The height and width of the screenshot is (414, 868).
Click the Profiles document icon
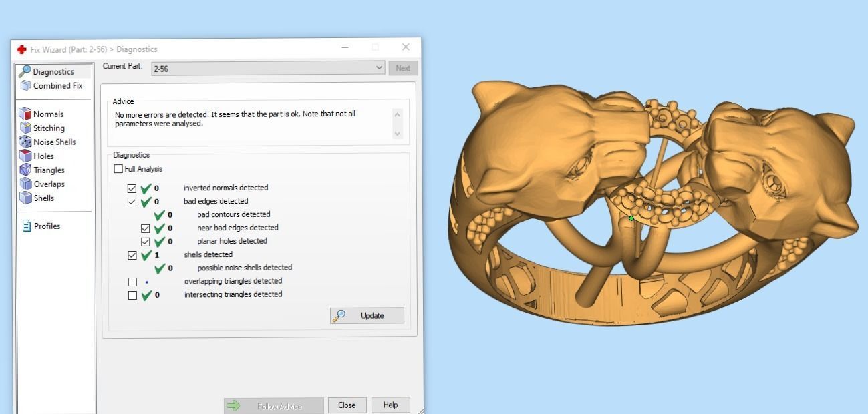click(x=27, y=226)
